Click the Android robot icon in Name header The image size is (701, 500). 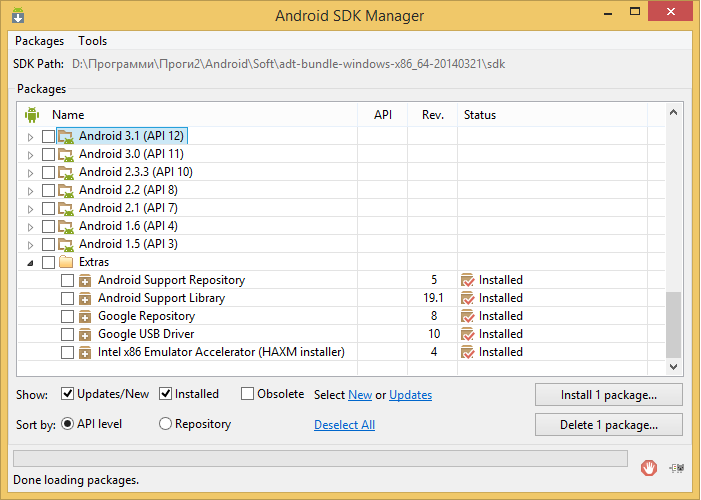click(x=32, y=115)
